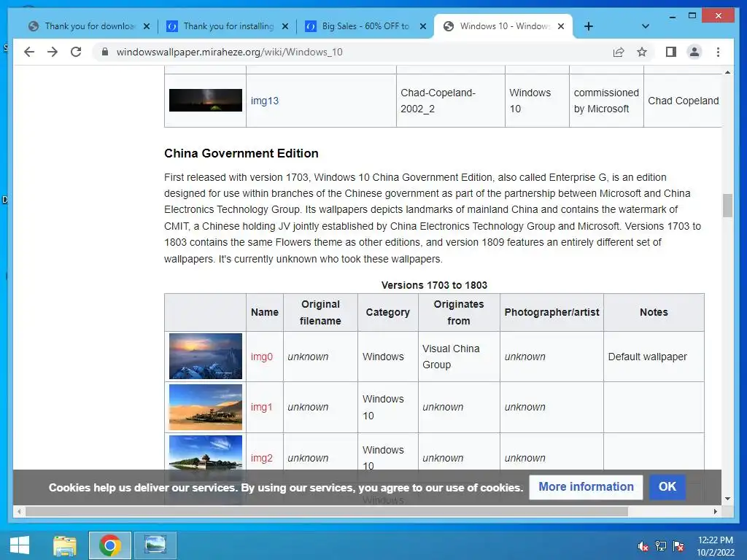Screen dimensions: 747x560
Task: Click the 'Originates from' column header
Action: 459,312
